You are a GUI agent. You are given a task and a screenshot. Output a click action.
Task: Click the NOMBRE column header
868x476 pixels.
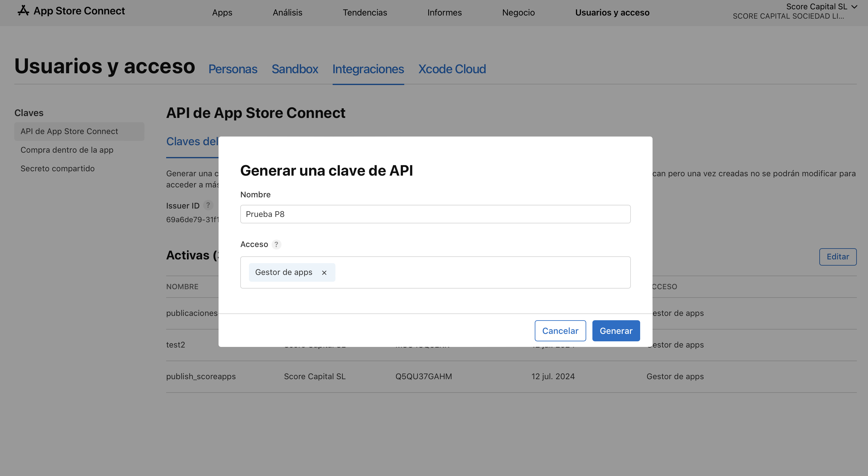182,287
